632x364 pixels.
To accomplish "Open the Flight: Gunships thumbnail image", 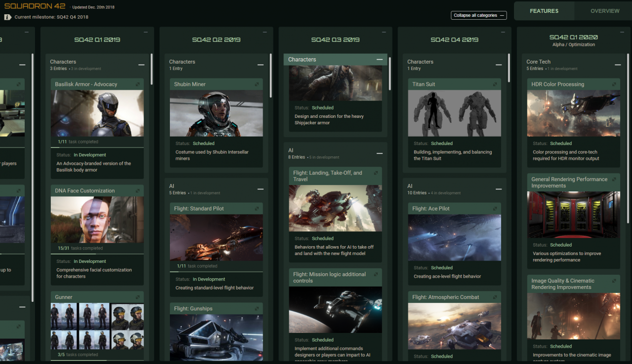I will [x=216, y=337].
